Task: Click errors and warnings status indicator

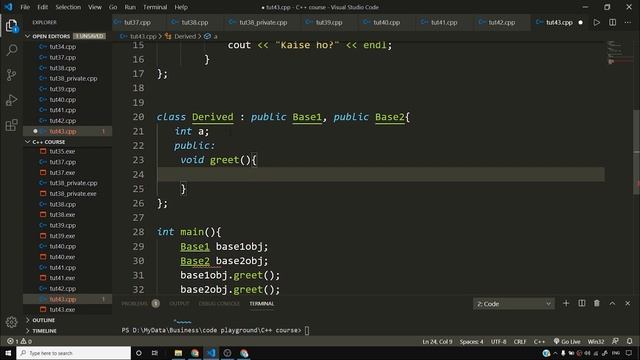Action: pos(19,341)
